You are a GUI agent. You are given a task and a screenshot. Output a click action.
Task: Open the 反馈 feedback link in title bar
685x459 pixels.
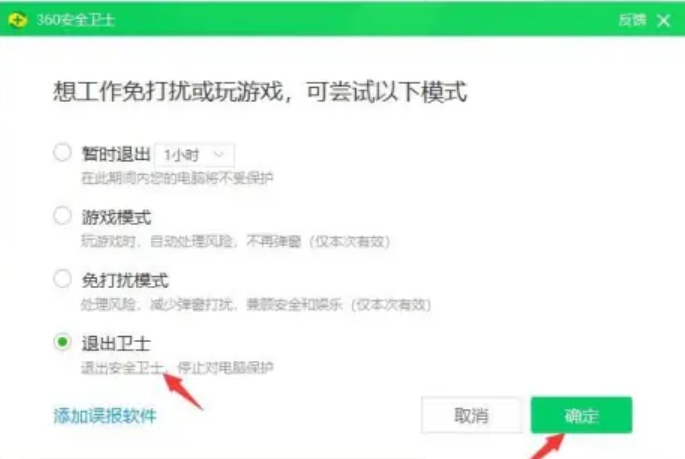(x=632, y=20)
